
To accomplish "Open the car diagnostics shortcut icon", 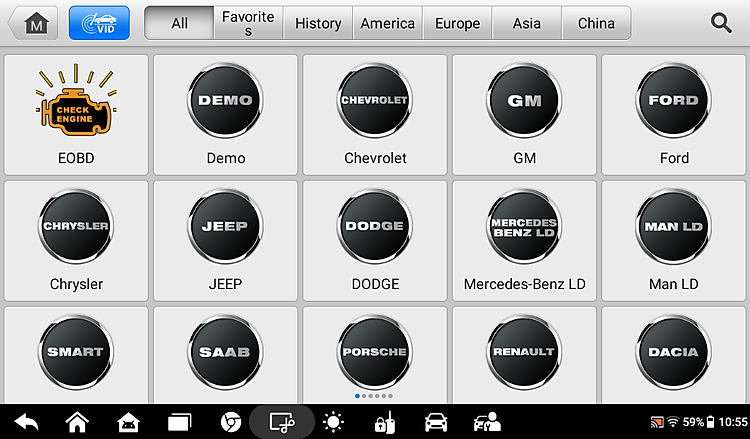I will point(436,422).
